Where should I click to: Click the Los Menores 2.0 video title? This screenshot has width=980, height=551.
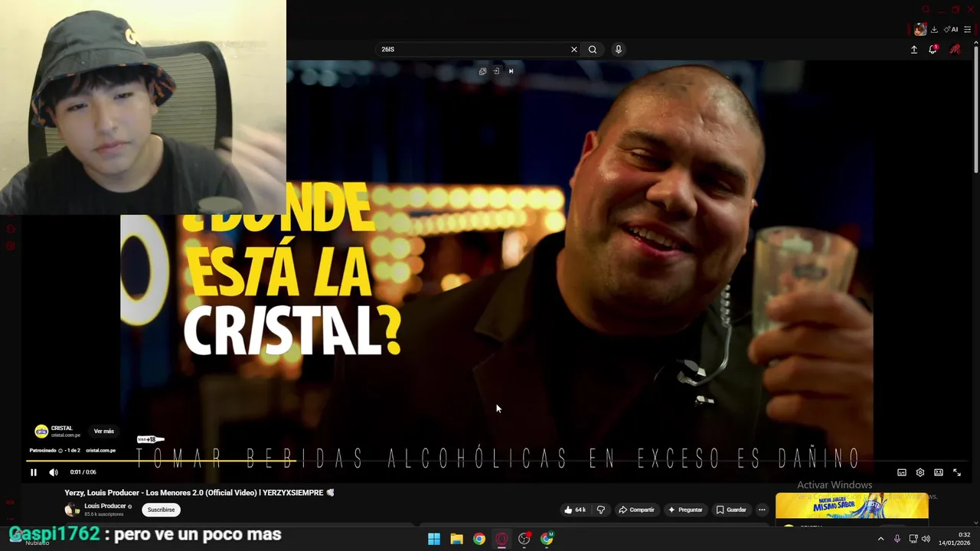click(199, 493)
